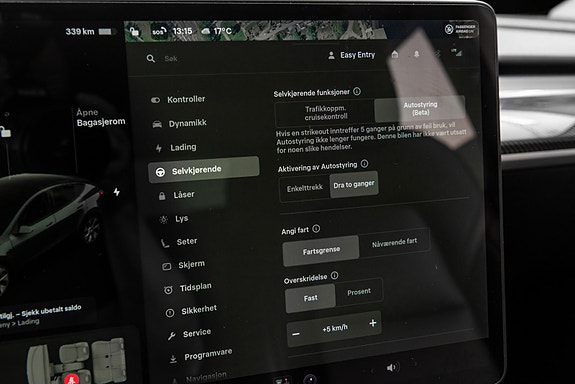575x384 pixels.
Task: Show info for Selvkjørende funksjoner
Action: [x=357, y=91]
